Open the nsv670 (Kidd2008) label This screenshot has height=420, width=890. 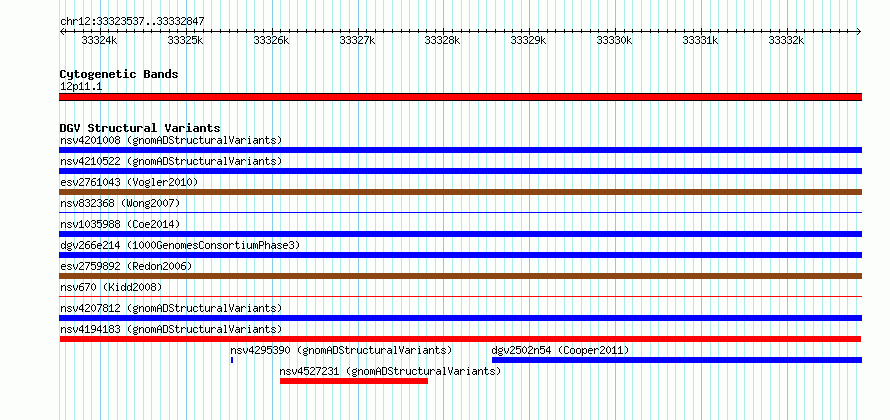click(x=111, y=287)
